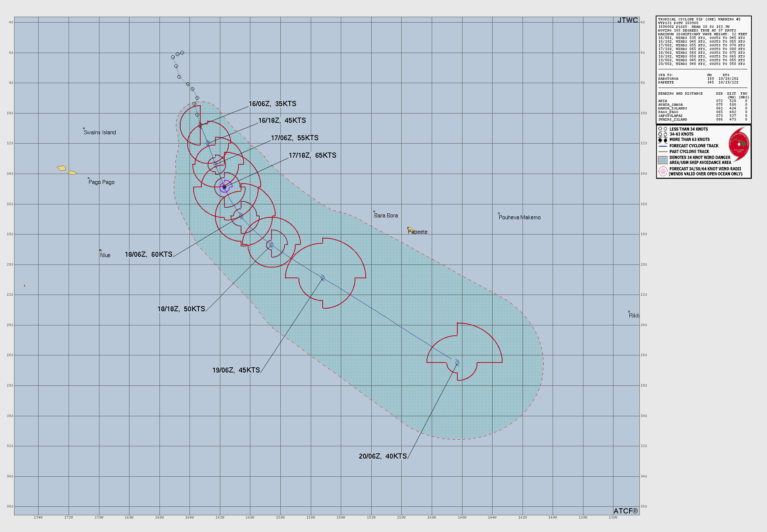
Task: Click the '20/06Z, 40KTS' label
Action: (383, 456)
